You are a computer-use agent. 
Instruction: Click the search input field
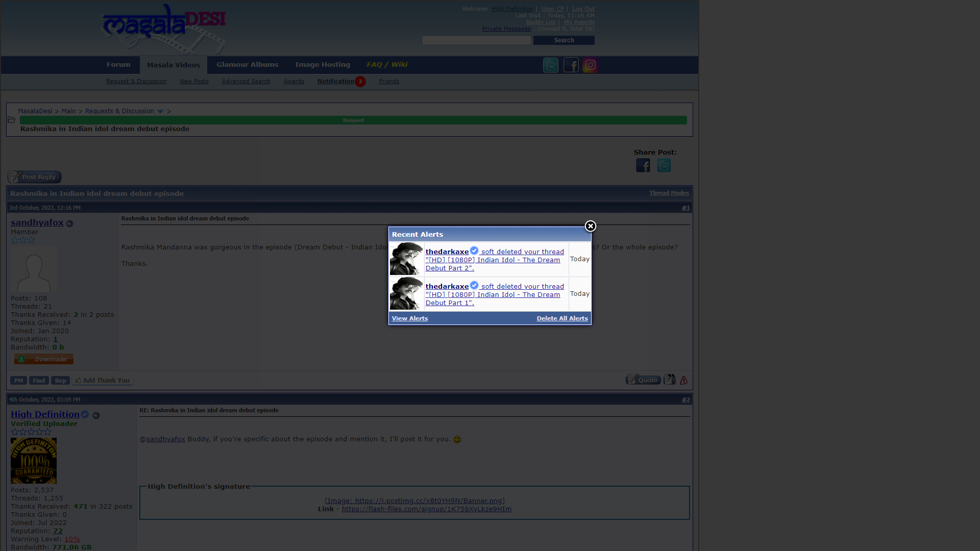(x=476, y=40)
